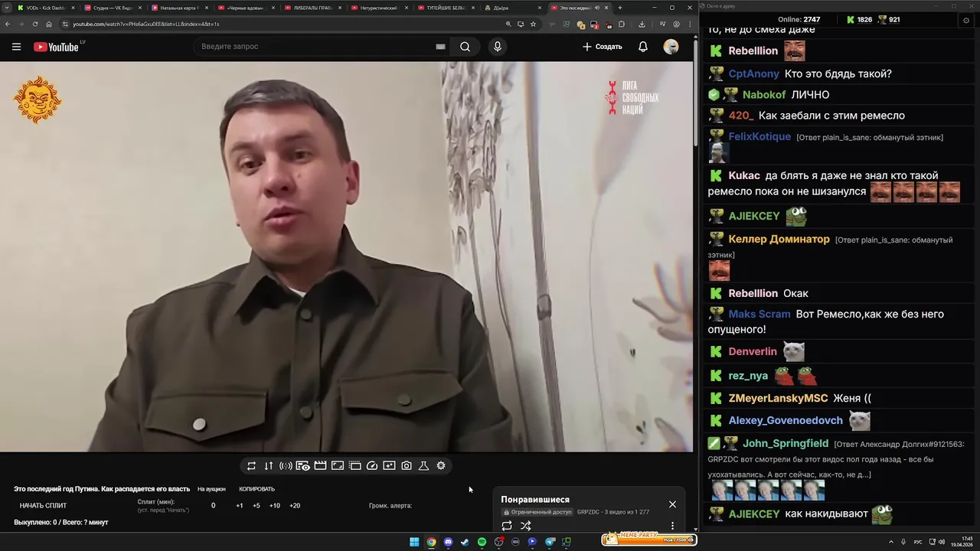Click the YouTube search magnifier button

pyautogui.click(x=465, y=47)
